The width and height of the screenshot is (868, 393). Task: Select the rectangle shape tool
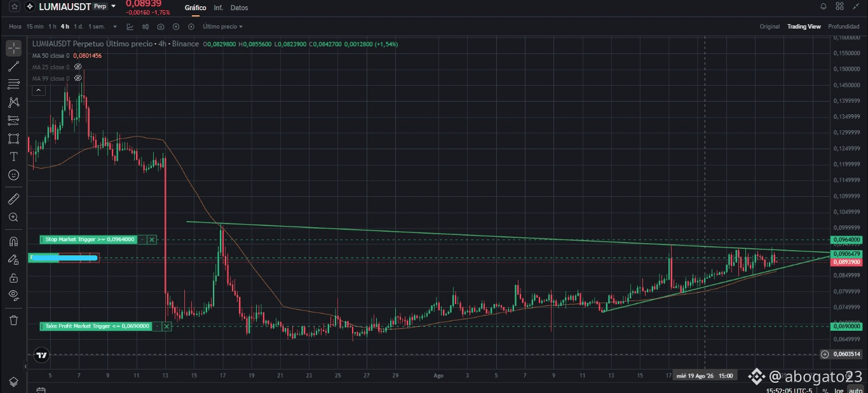click(x=13, y=138)
